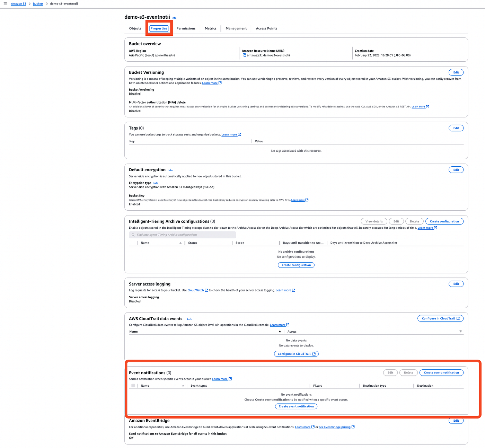Go to Buckets in the breadcrumb
This screenshot has height=448, width=485.
tap(38, 4)
